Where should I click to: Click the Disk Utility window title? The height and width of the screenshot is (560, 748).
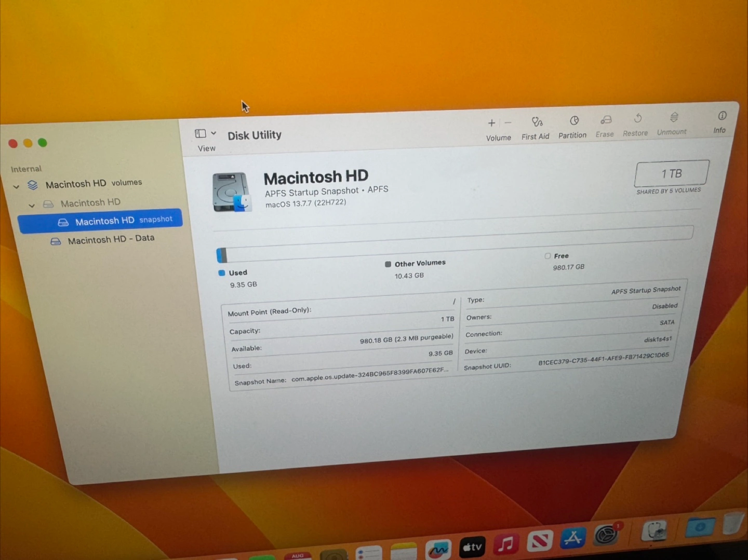(x=255, y=135)
